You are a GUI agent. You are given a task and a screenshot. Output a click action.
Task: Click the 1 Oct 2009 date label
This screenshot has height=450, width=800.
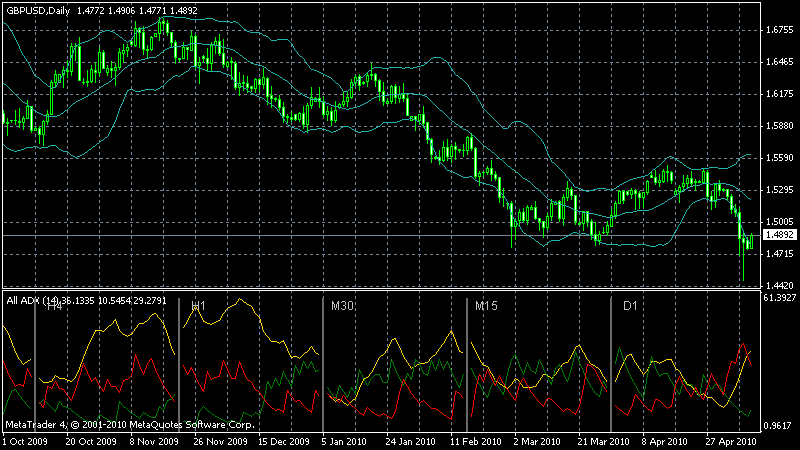(25, 441)
